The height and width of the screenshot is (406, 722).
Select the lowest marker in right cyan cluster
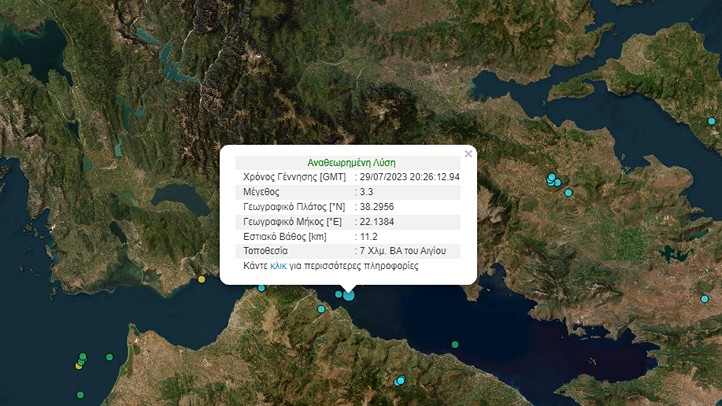pos(568,192)
